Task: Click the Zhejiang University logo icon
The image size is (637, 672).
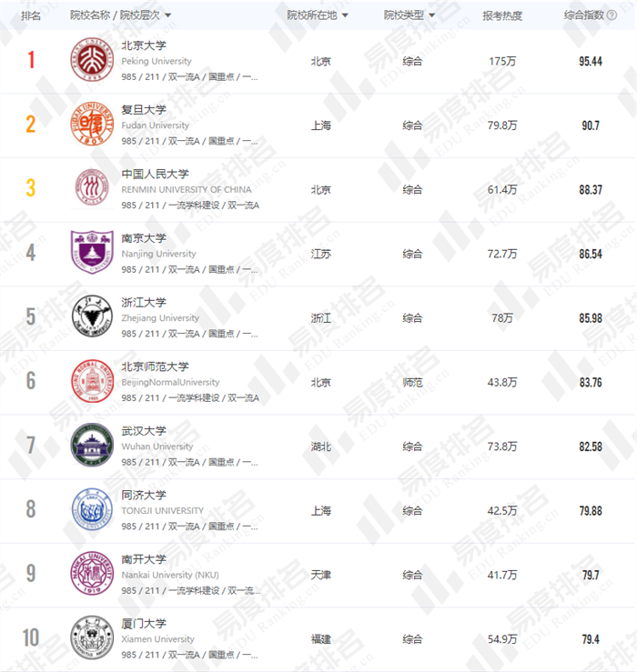Action: pos(92,318)
